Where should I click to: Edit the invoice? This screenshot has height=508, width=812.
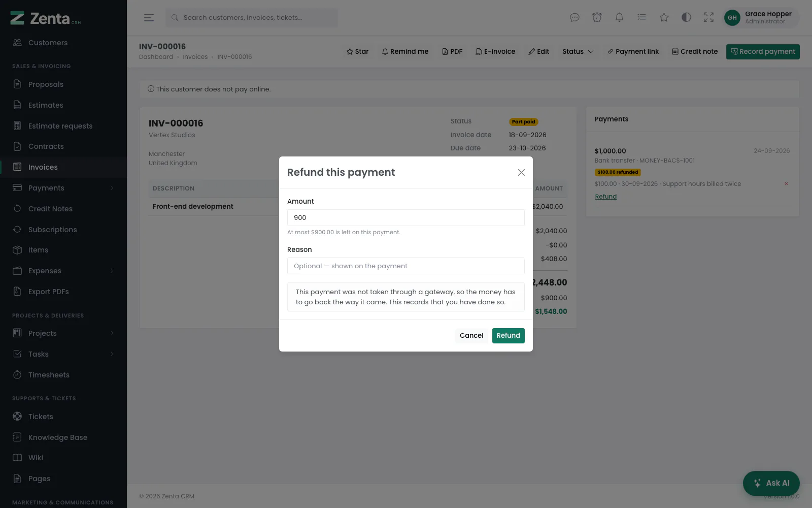(x=539, y=52)
